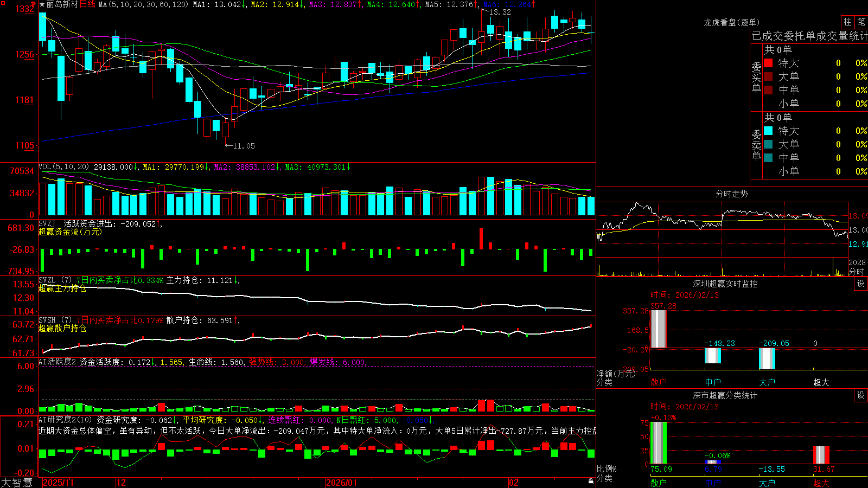Image resolution: width=868 pixels, height=488 pixels.
Task: Click the lock icon at chart bottom edge
Action: 591,481
